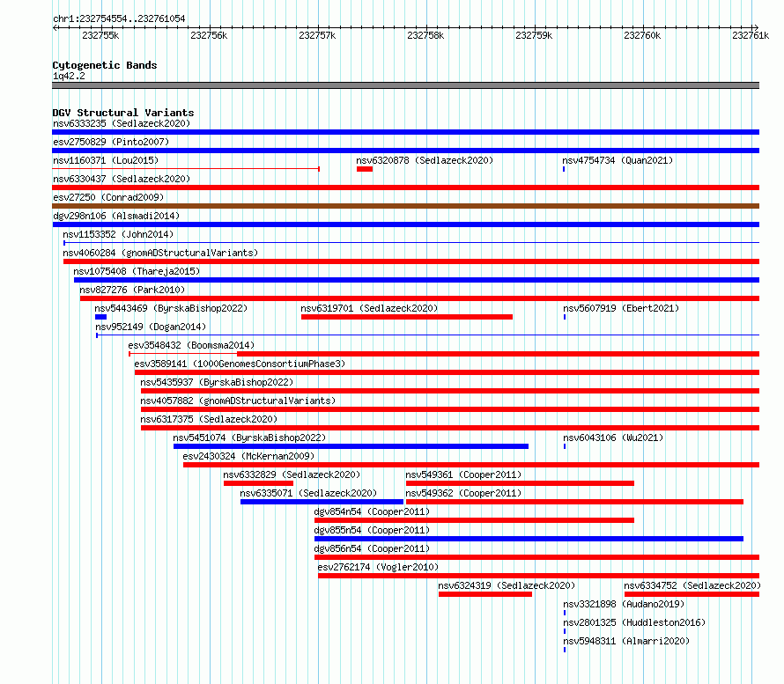Click the esv27250 (Conrad2009) label

108,197
